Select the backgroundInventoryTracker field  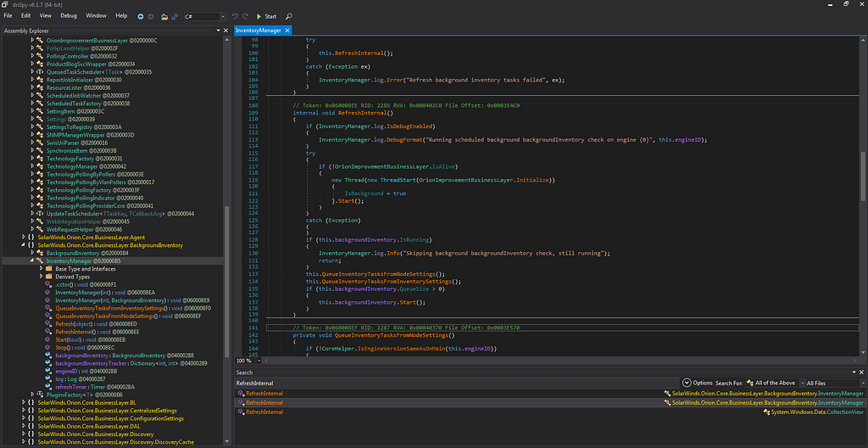pyautogui.click(x=131, y=362)
